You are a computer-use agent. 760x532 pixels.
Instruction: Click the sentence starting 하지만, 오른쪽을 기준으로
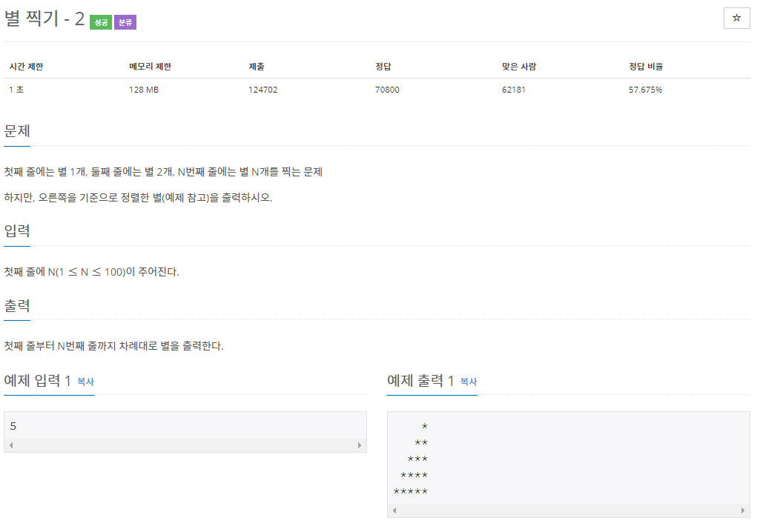pyautogui.click(x=138, y=198)
